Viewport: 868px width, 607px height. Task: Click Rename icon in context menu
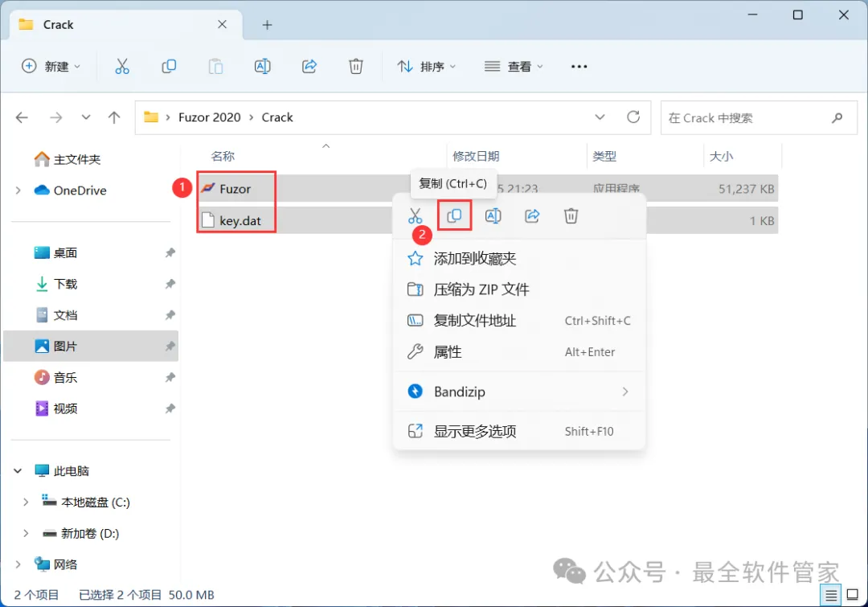pyautogui.click(x=493, y=215)
